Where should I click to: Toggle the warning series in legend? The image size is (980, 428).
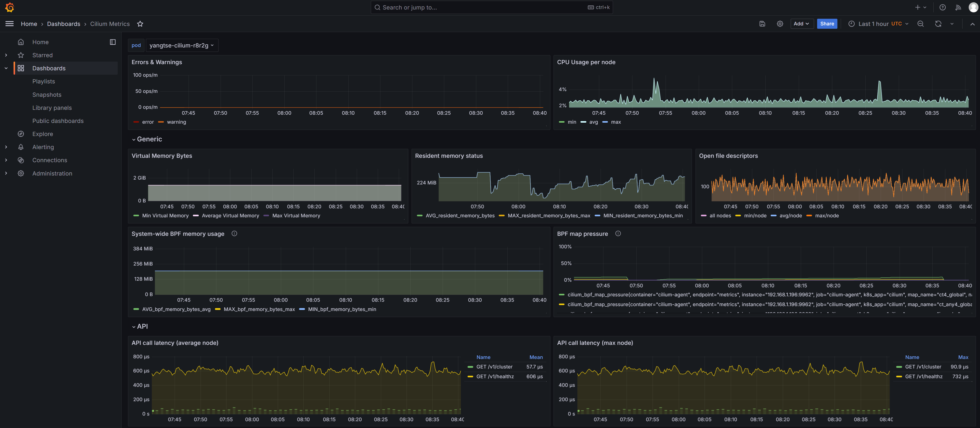coord(176,122)
